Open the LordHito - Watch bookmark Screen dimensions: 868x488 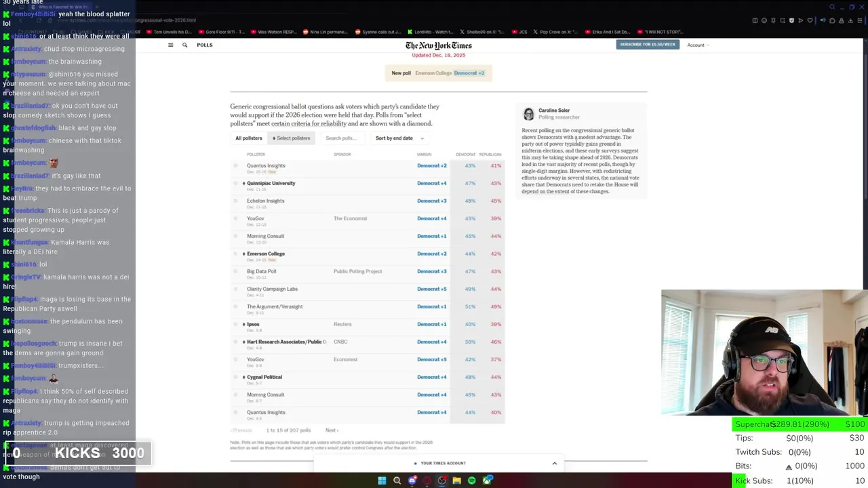coord(429,32)
